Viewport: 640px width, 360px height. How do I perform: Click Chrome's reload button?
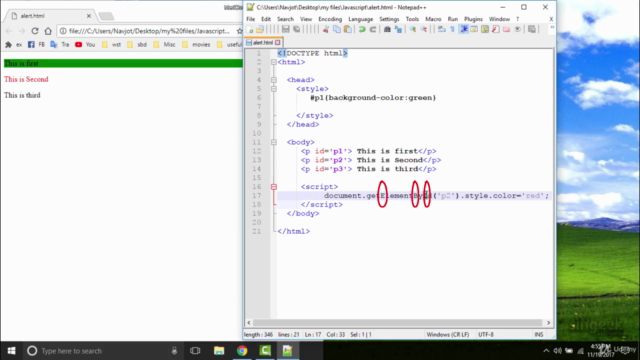[x=35, y=31]
